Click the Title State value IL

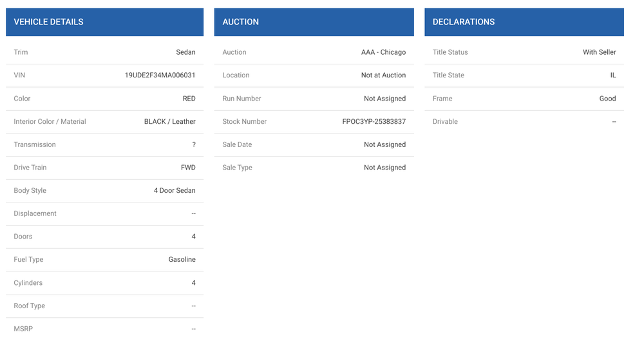click(613, 75)
